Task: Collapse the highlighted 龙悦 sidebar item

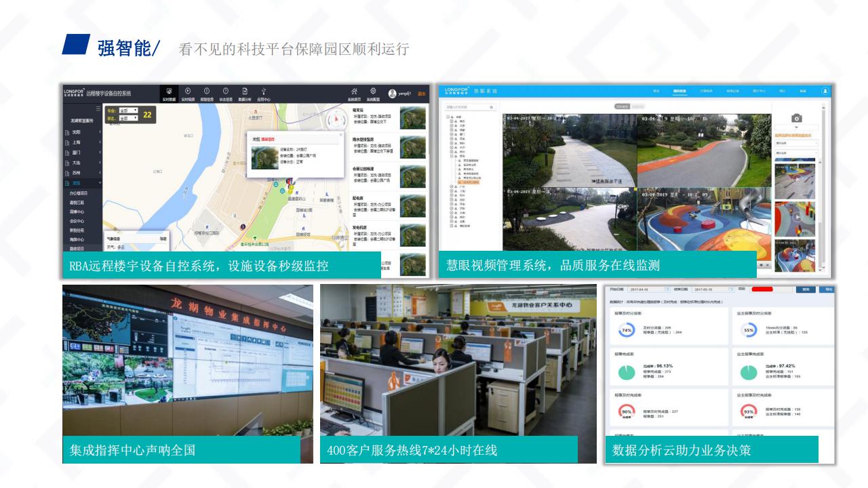Action: click(x=83, y=183)
